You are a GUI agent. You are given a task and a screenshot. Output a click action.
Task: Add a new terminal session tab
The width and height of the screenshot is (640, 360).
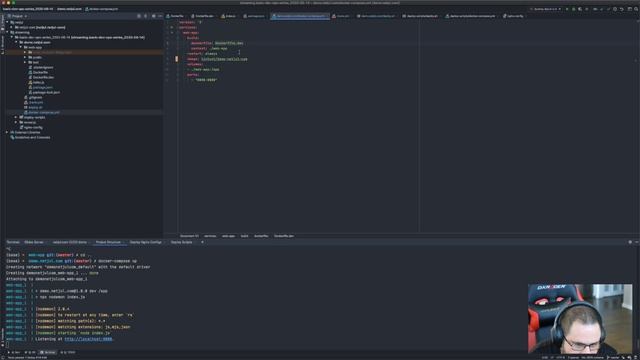click(x=202, y=242)
